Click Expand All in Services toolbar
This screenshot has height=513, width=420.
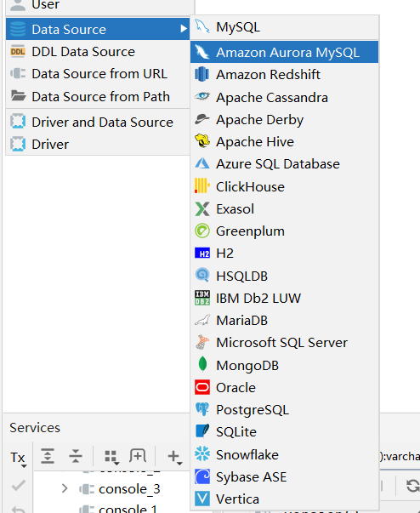(x=48, y=456)
